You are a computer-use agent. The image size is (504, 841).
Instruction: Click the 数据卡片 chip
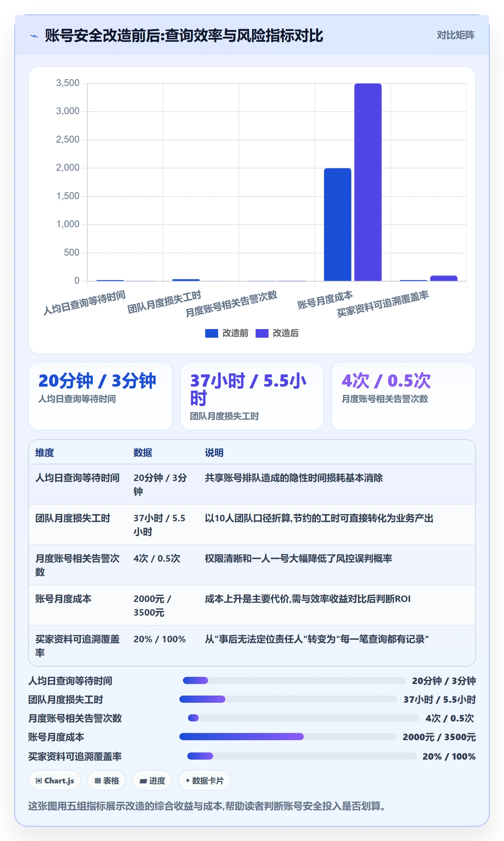[204, 781]
